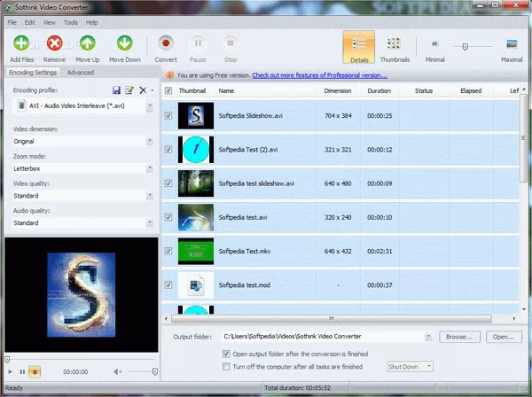Screen dimensions: 532x397
Task: Click the Output folder path field
Action: [324, 337]
